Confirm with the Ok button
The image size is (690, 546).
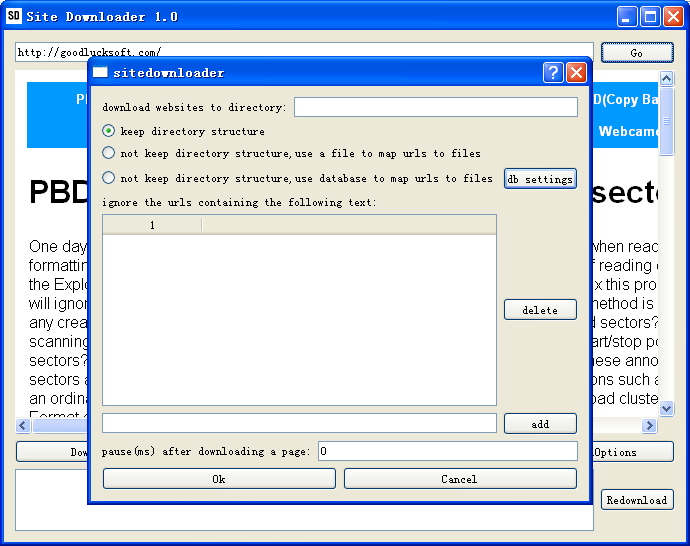(x=219, y=479)
